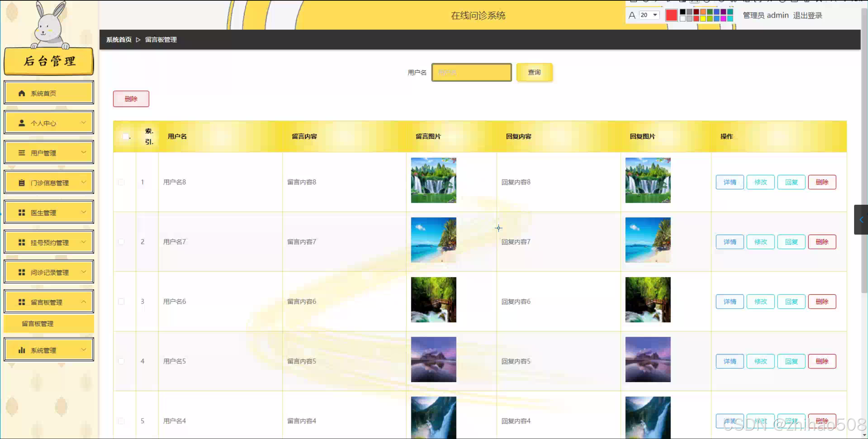Click the list icon beside 用户管理

(22, 152)
